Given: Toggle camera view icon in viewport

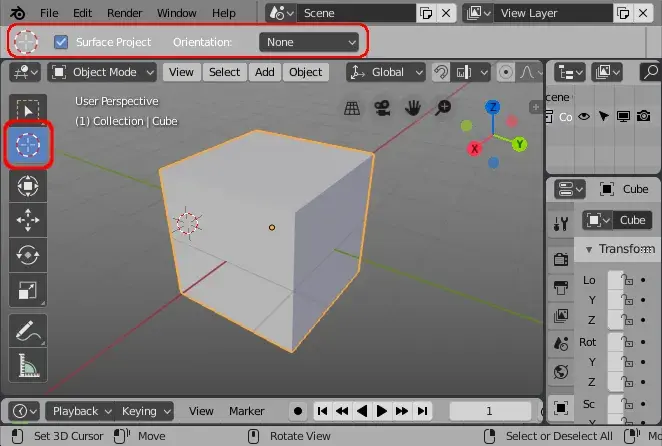Looking at the screenshot, I should (383, 108).
